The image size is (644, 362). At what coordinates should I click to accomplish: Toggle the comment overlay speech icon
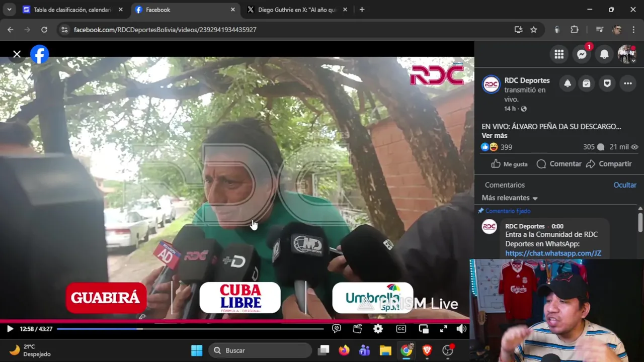coord(337,329)
